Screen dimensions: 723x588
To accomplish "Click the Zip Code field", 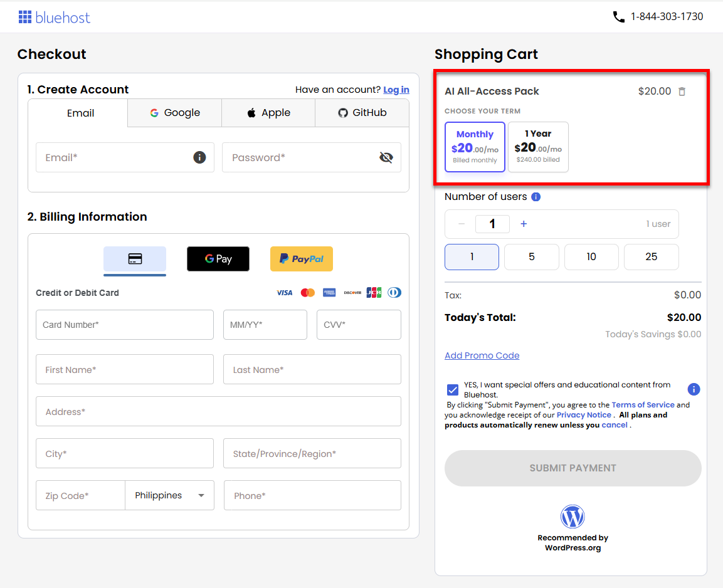I will pyautogui.click(x=80, y=495).
